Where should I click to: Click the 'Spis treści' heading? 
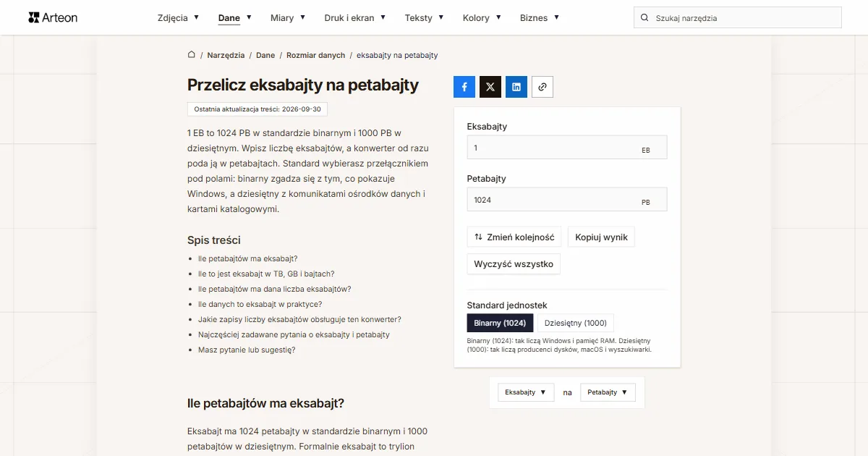coord(214,240)
